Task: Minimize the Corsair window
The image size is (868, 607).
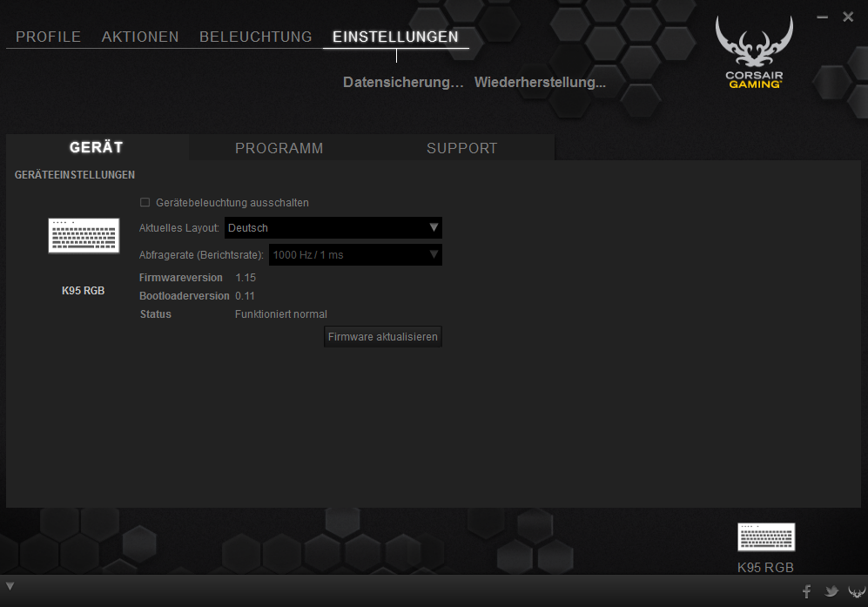Action: [x=823, y=17]
